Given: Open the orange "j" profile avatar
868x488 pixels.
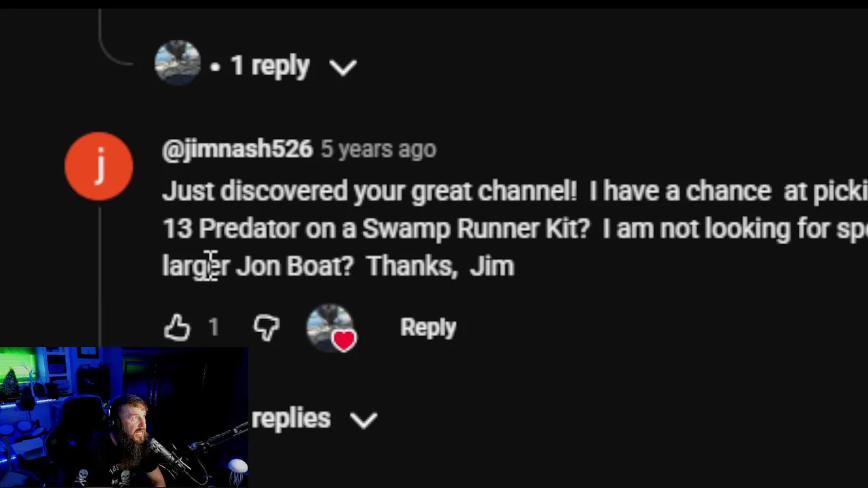Looking at the screenshot, I should (99, 166).
